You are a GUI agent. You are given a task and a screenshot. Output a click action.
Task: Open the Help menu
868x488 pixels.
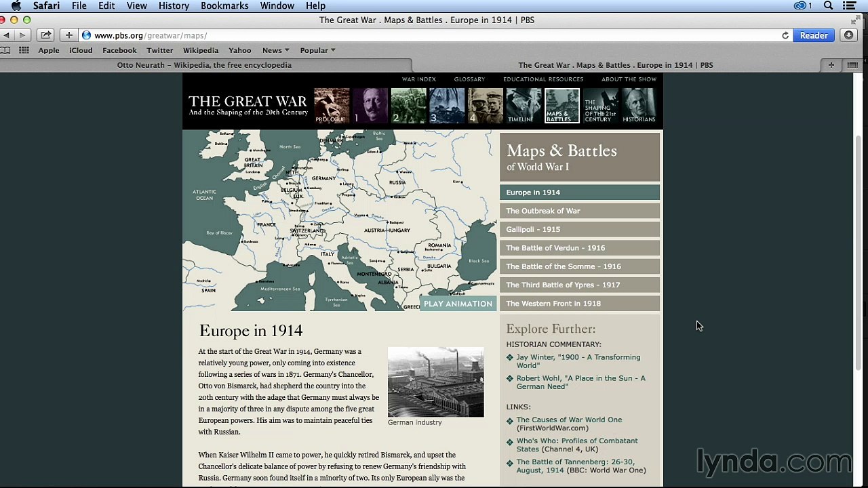(x=315, y=5)
